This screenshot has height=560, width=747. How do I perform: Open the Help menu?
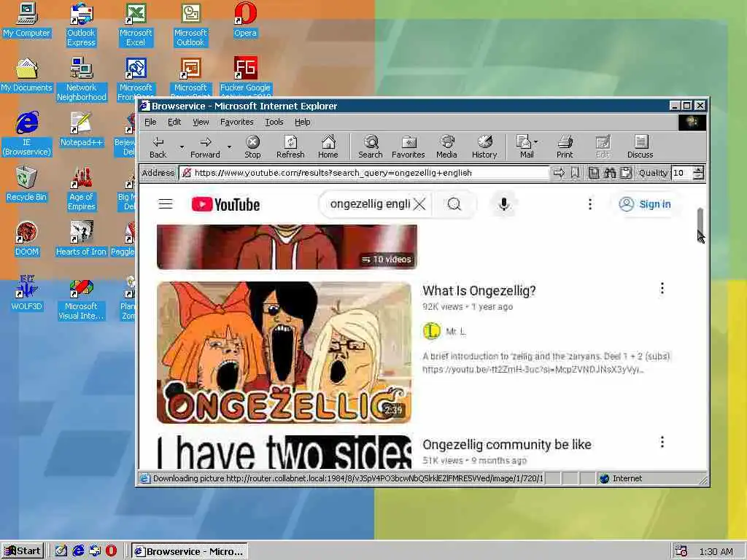point(303,122)
